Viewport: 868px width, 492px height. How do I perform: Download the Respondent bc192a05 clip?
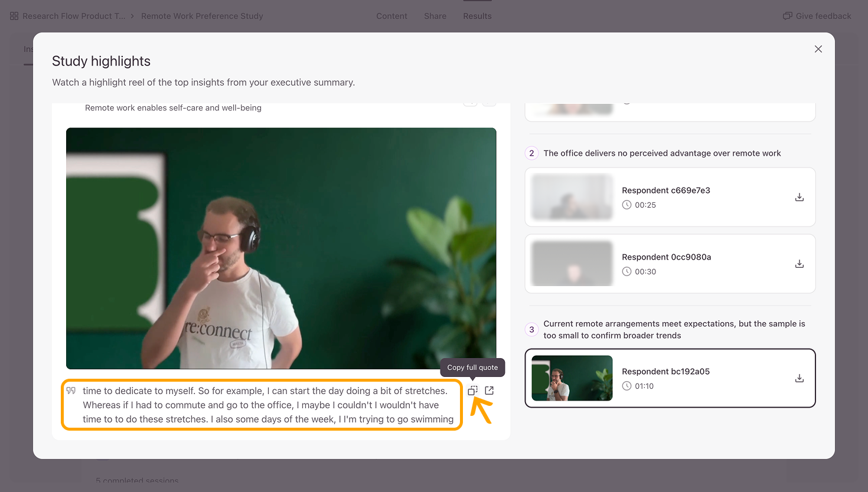pyautogui.click(x=800, y=378)
